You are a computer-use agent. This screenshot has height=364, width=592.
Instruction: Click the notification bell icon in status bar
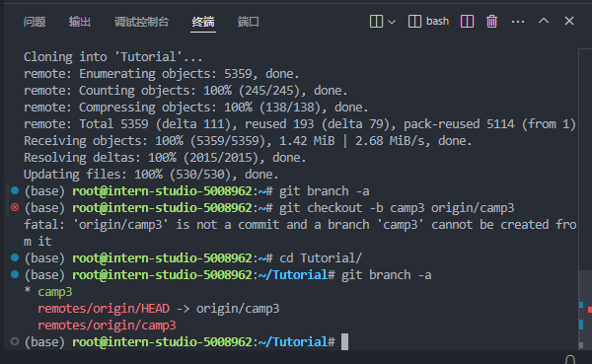point(570,360)
